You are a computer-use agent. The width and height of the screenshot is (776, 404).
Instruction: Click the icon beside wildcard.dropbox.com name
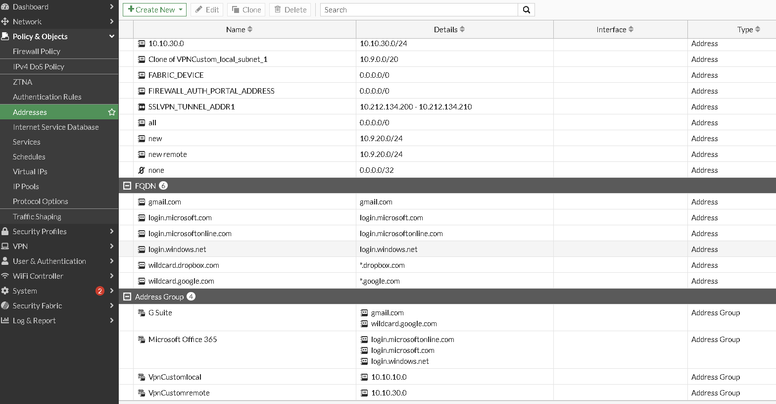pos(142,265)
